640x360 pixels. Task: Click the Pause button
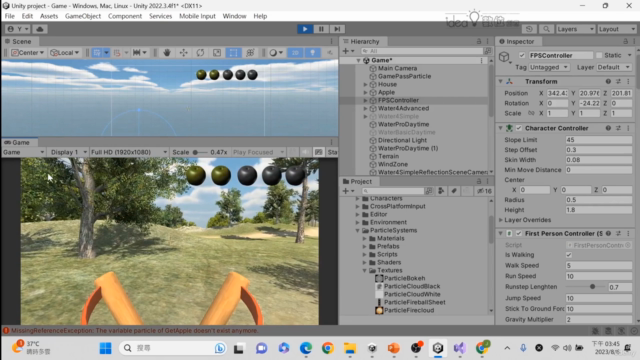pos(321,29)
